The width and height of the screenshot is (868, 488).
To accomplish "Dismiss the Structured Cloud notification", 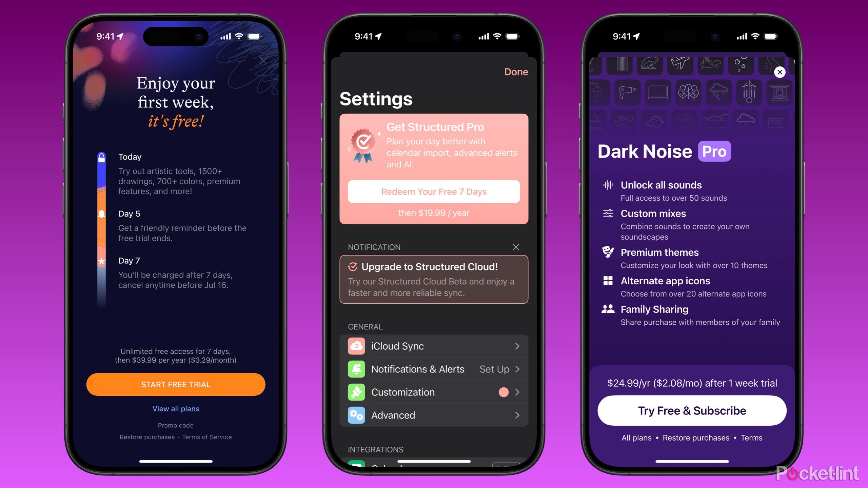I will pyautogui.click(x=516, y=247).
